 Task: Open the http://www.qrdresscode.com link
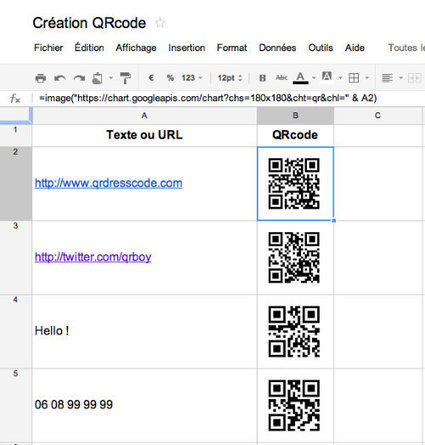(108, 183)
